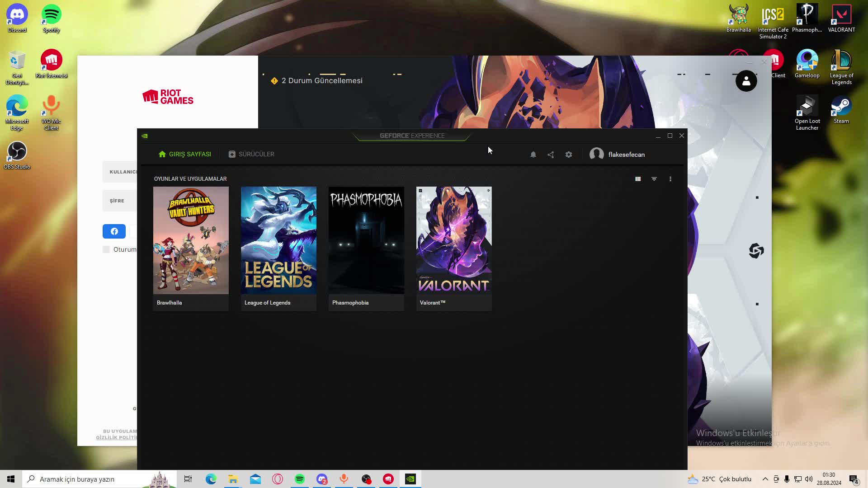This screenshot has height=488, width=868.
Task: Click the profile avatar button in Riot window
Action: point(746,81)
